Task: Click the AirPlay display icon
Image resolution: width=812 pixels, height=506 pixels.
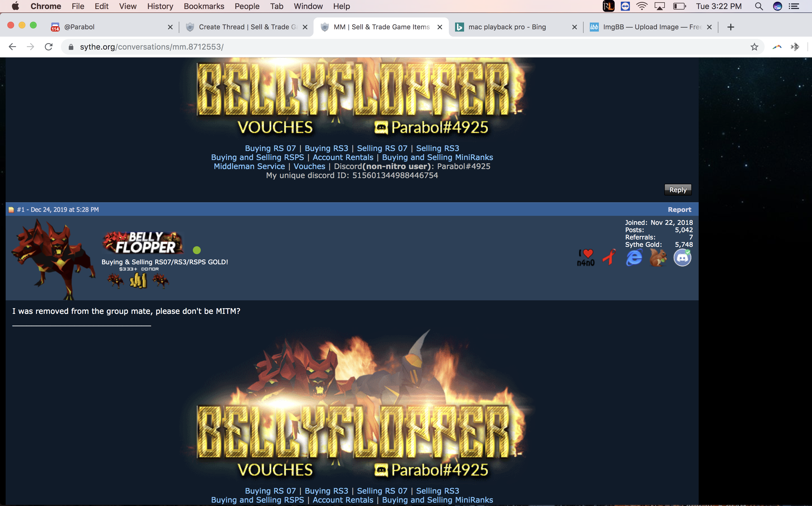Action: (660, 6)
